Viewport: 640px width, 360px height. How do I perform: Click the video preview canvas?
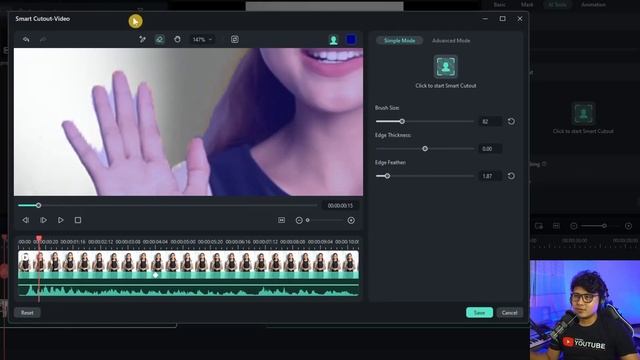click(188, 122)
